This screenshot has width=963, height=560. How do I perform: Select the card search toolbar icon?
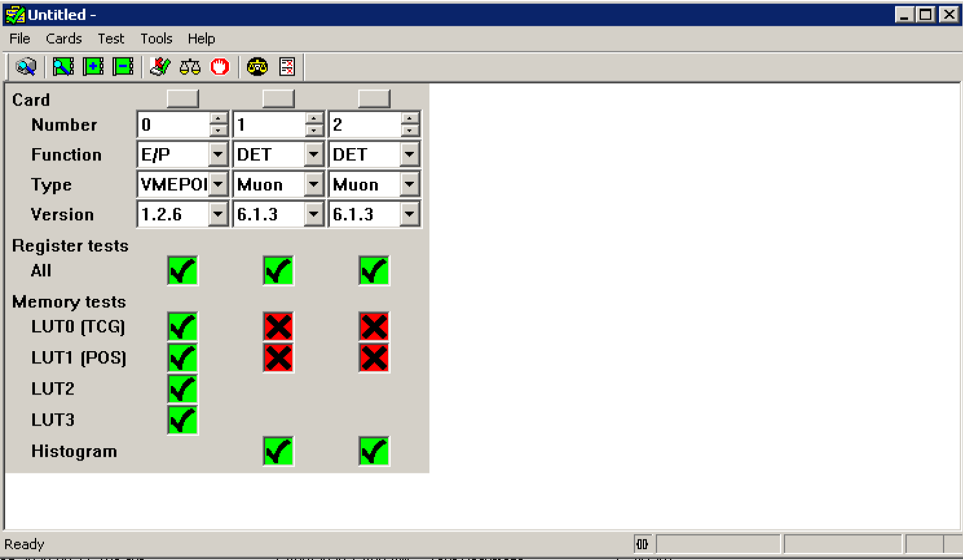tap(63, 66)
